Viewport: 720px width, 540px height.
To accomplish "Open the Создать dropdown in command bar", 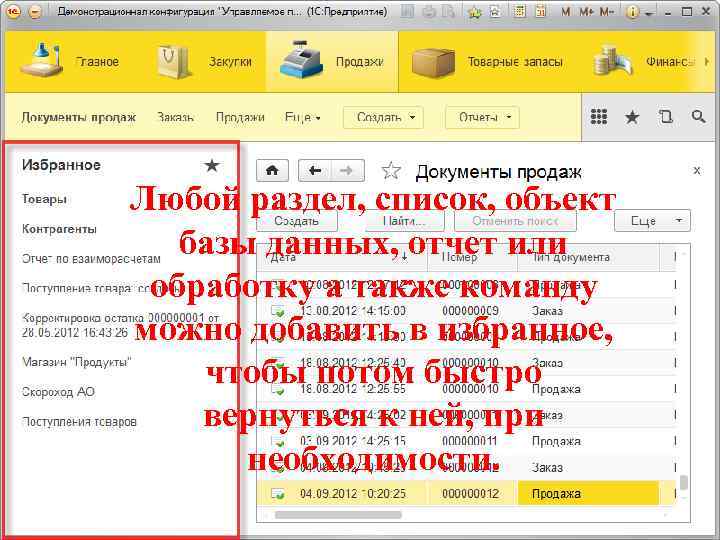I will (383, 118).
